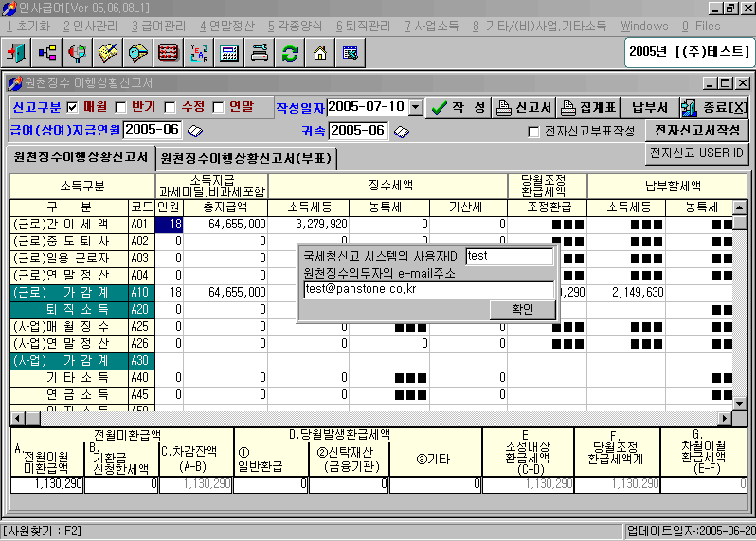Click the green refresh arrows icon

pyautogui.click(x=290, y=52)
